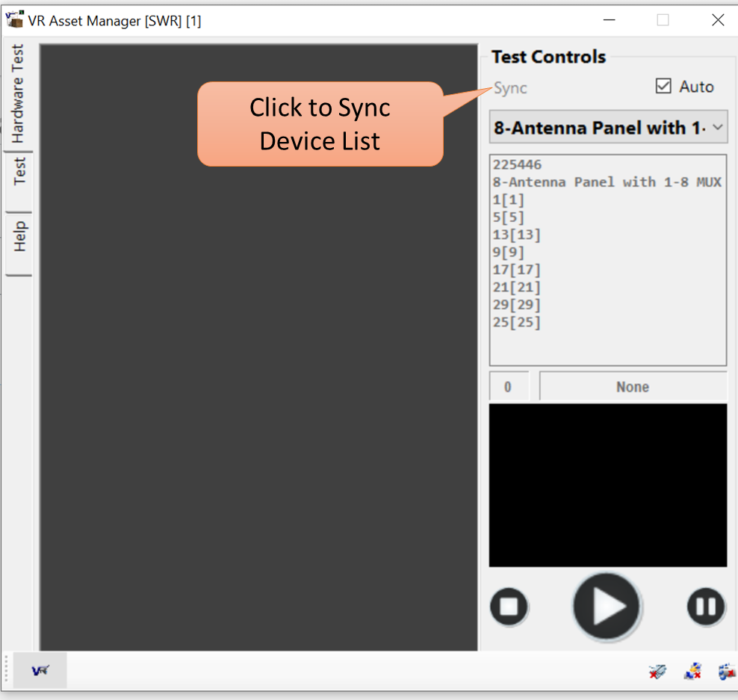Image resolution: width=738 pixels, height=700 pixels.
Task: Open the 8-Antenna Panel dropdown
Action: pos(607,128)
